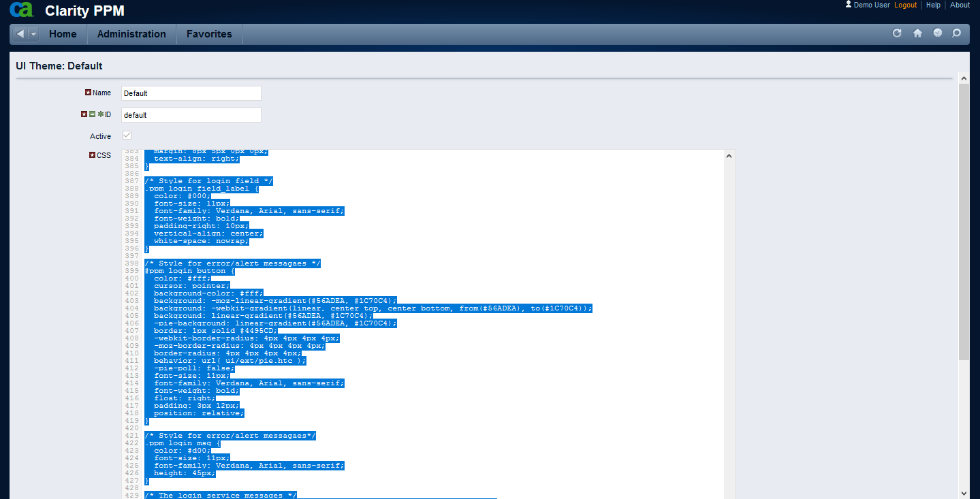Image resolution: width=980 pixels, height=499 pixels.
Task: Click the page vertical scrollbar thumb
Action: pos(964,221)
